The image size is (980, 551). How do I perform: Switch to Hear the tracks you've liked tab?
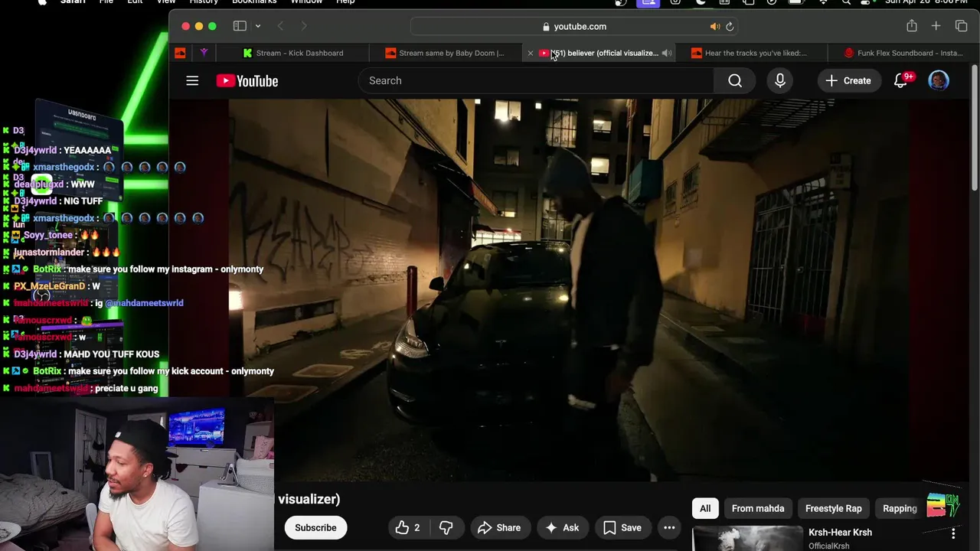(x=750, y=53)
